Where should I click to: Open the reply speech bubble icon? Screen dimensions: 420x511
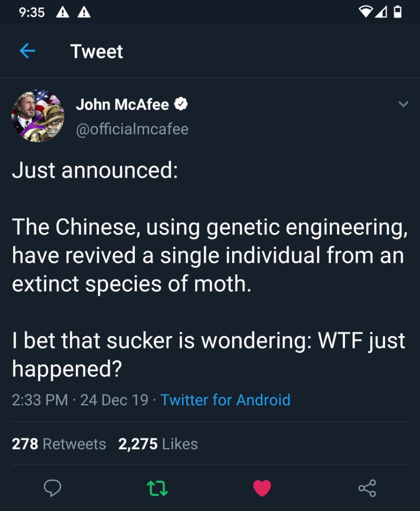(x=53, y=488)
